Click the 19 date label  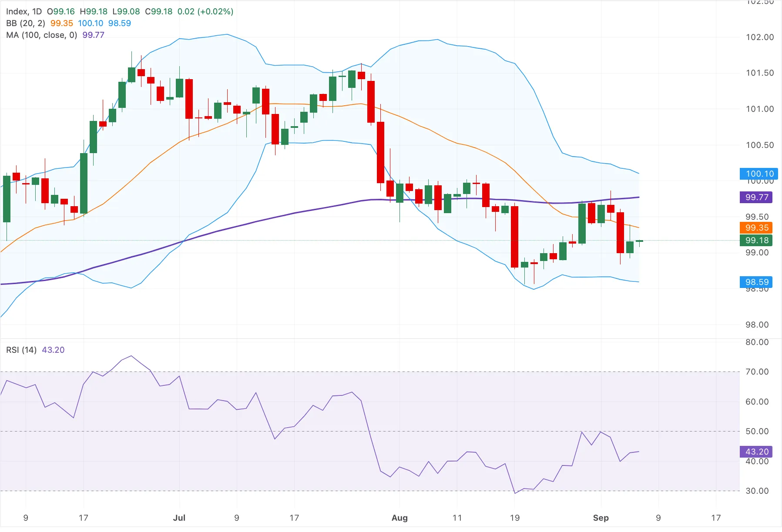(x=515, y=518)
